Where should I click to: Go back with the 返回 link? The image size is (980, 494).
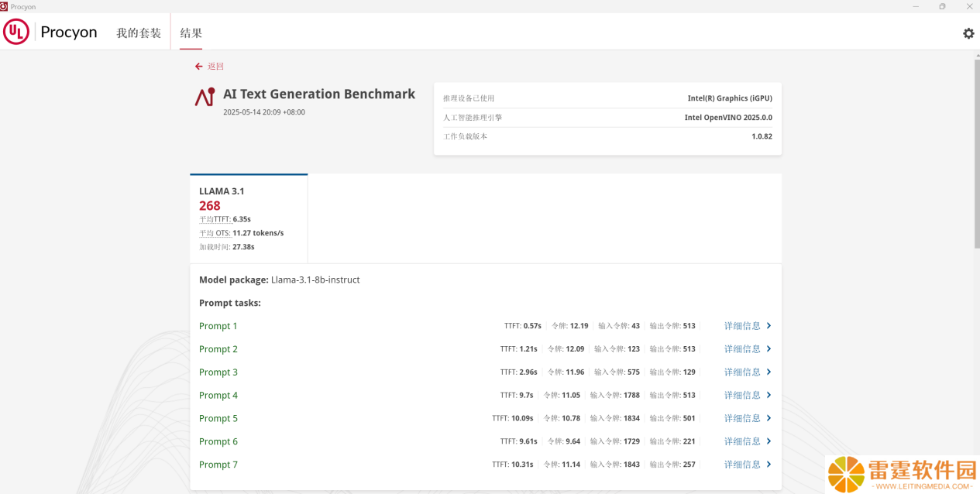click(x=215, y=67)
